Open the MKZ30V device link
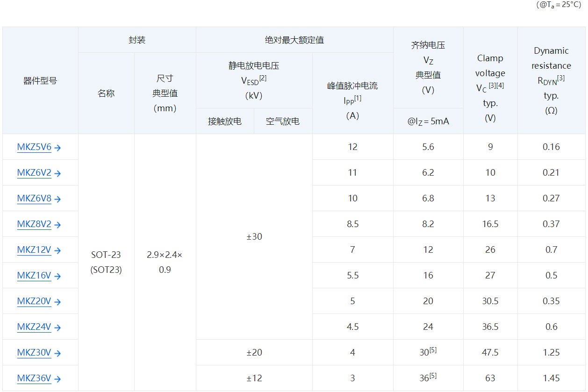 click(x=34, y=353)
